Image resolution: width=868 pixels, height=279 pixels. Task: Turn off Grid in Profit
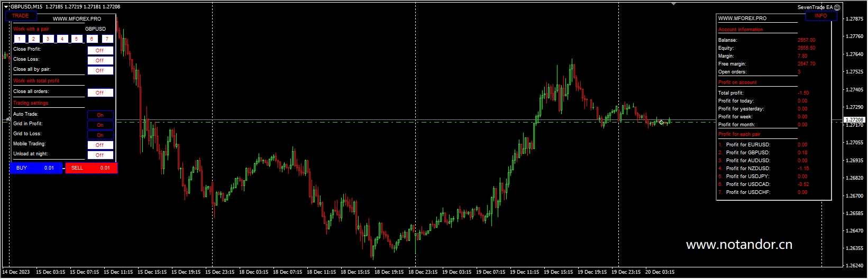point(100,125)
